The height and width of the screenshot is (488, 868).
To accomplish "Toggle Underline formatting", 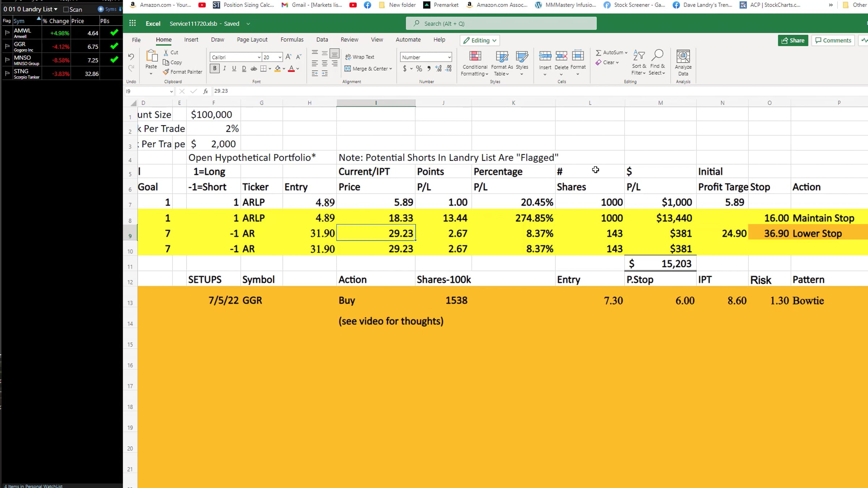I will click(x=234, y=68).
